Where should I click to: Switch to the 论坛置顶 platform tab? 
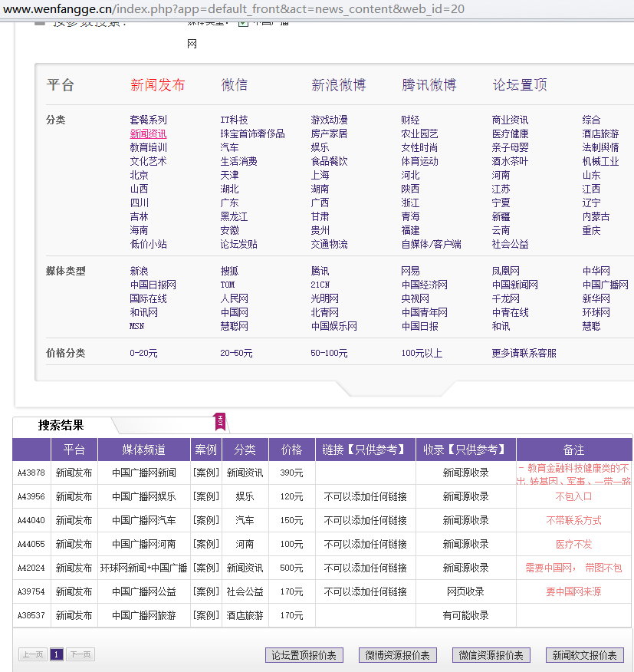(520, 85)
